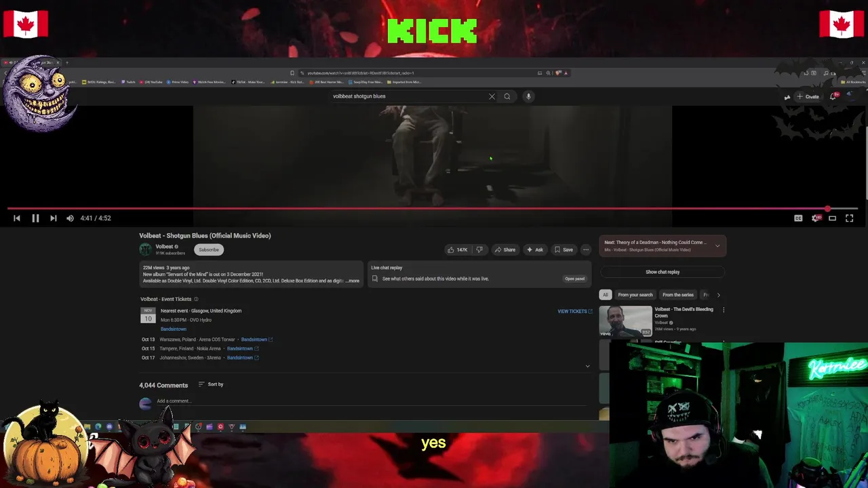868x488 pixels.
Task: Expand the description with '...more'
Action: tap(353, 281)
